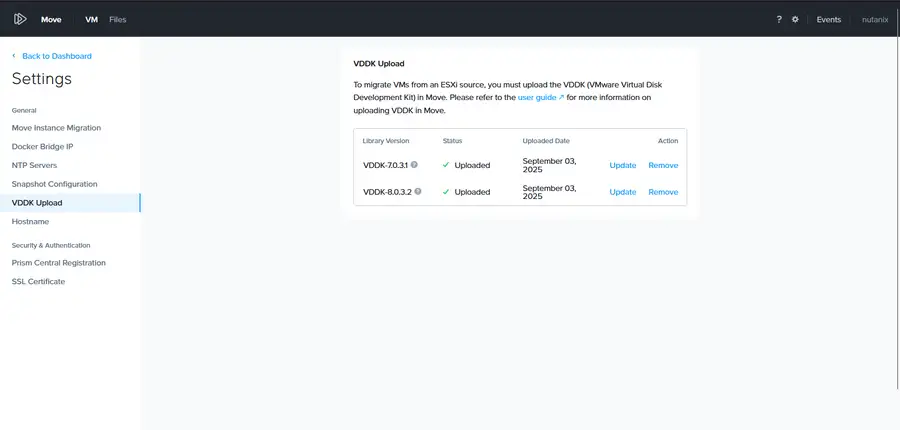This screenshot has height=430, width=900.
Task: Click the Library Version column header
Action: [386, 141]
